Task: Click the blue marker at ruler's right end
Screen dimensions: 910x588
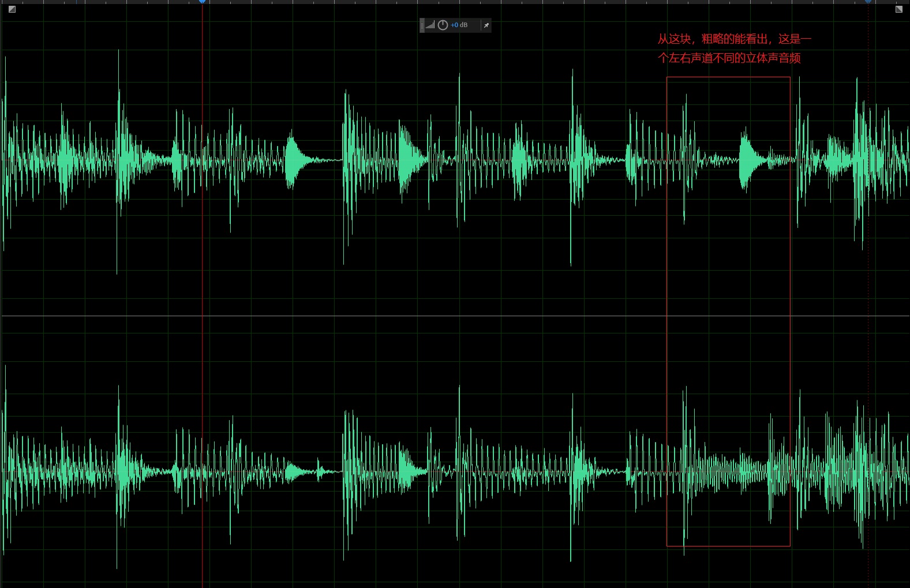Action: coord(868,2)
